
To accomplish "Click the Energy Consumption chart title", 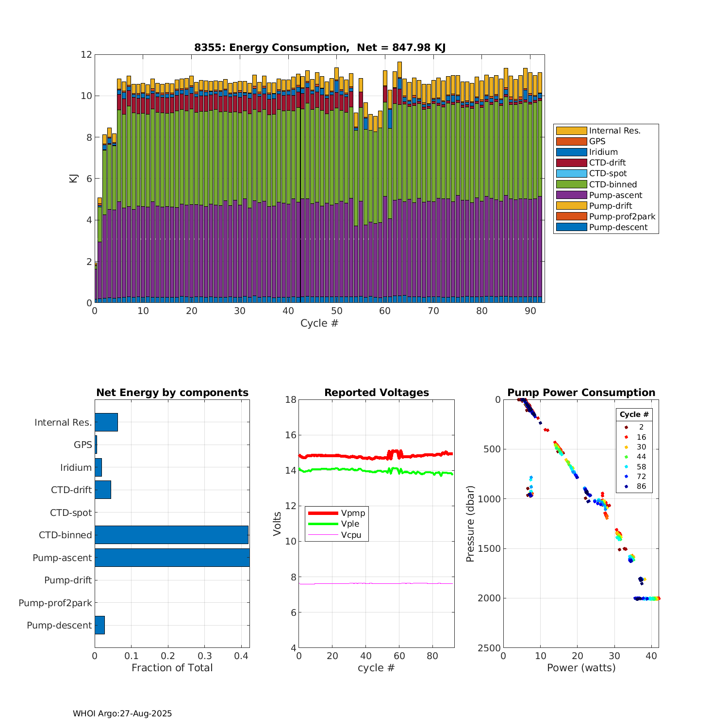I will (320, 48).
